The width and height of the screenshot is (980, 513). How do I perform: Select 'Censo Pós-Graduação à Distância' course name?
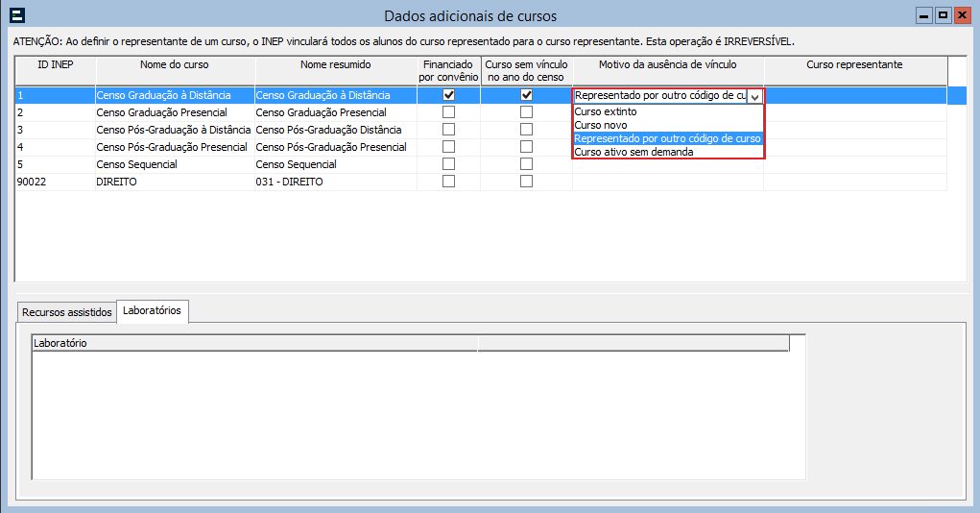[175, 130]
